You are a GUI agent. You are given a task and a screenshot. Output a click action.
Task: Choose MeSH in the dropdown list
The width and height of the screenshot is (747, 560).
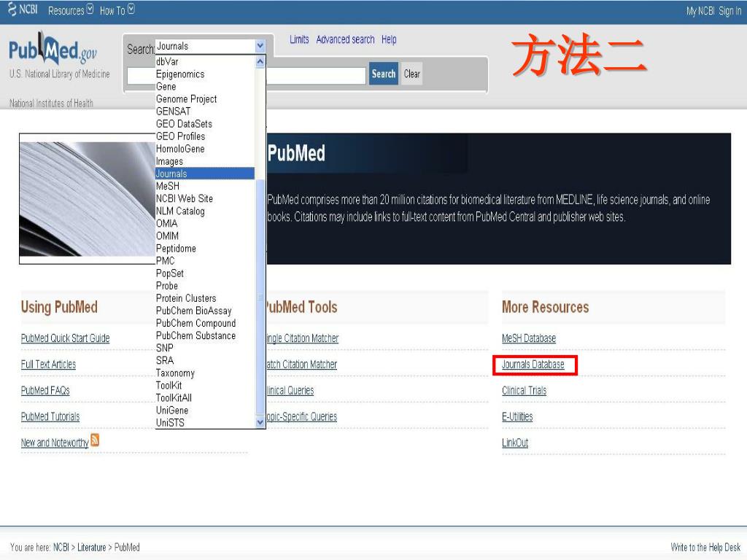[205, 186]
